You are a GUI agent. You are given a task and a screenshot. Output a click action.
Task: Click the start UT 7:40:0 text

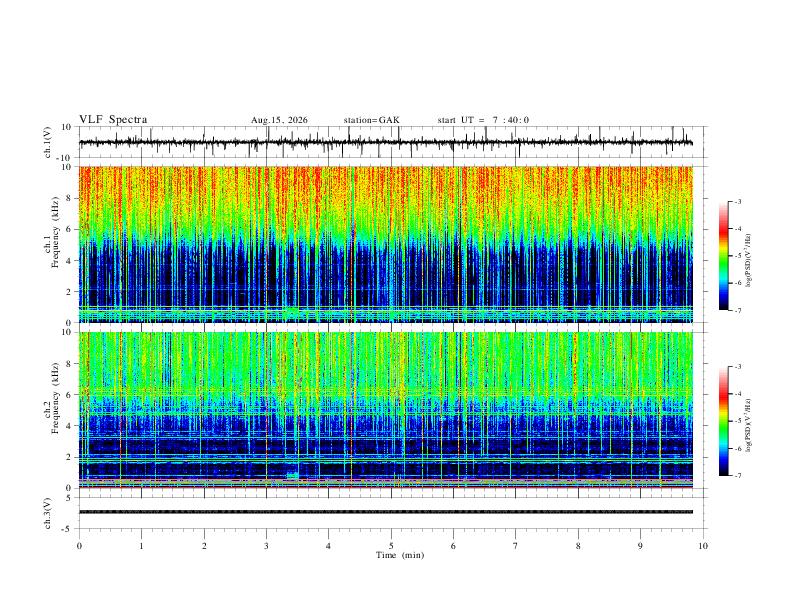pyautogui.click(x=483, y=120)
